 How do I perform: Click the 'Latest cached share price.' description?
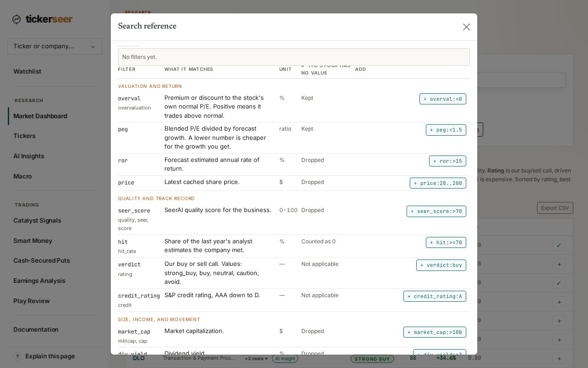[x=202, y=182]
